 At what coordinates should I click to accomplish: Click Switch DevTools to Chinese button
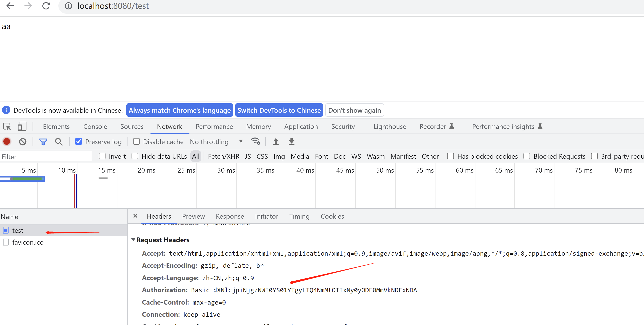(x=279, y=110)
